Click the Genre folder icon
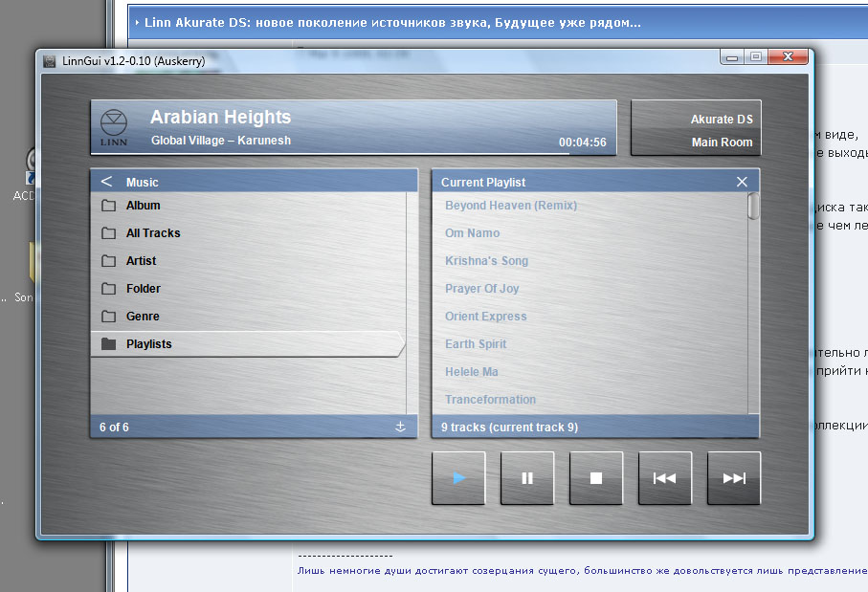 [x=108, y=316]
